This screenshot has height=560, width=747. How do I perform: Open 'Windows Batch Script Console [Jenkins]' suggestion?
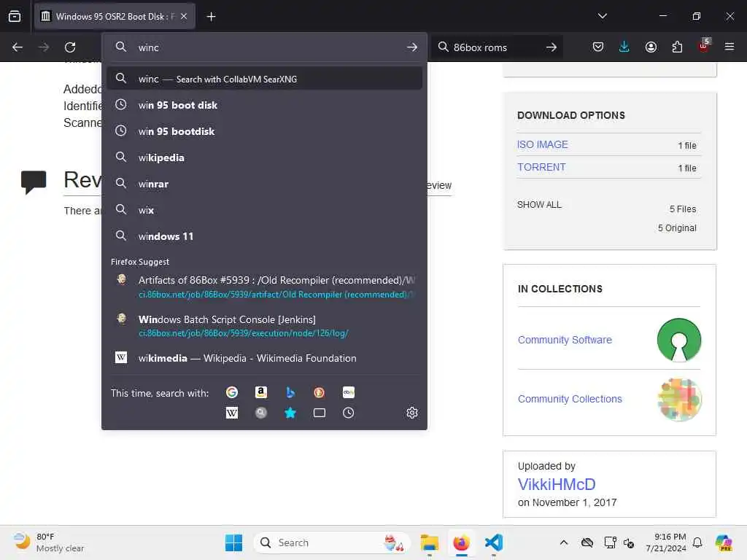point(264,326)
